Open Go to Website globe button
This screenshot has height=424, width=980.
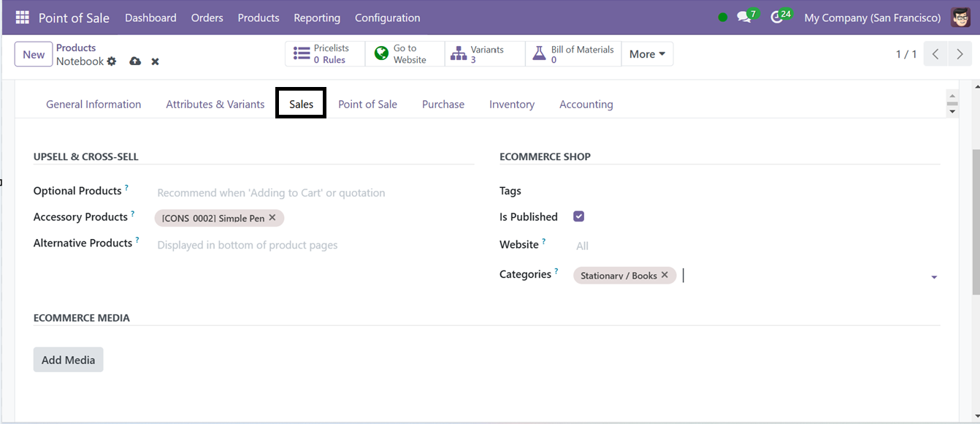(x=405, y=54)
